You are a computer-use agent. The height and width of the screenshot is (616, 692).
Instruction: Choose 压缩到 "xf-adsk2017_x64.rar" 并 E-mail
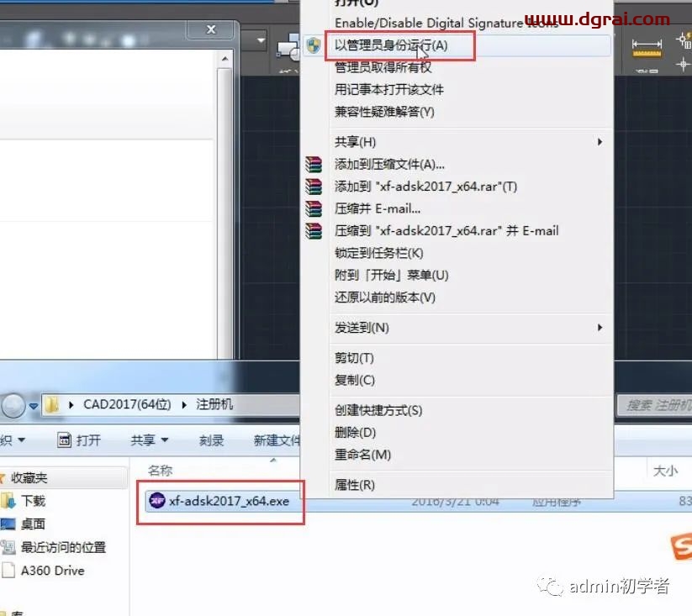pyautogui.click(x=446, y=230)
